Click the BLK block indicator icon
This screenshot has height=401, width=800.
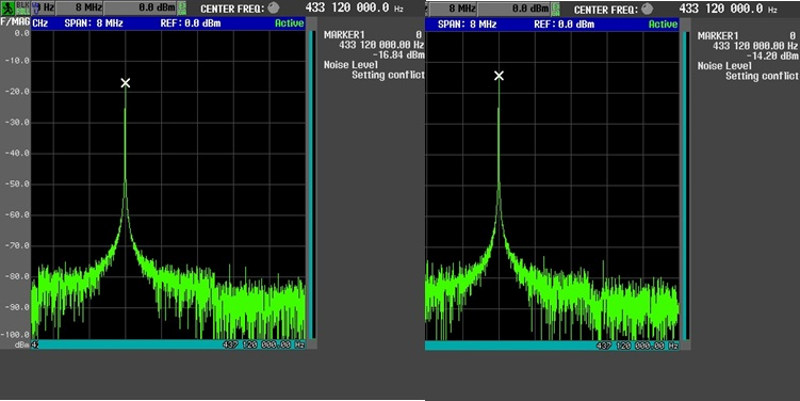(x=23, y=8)
